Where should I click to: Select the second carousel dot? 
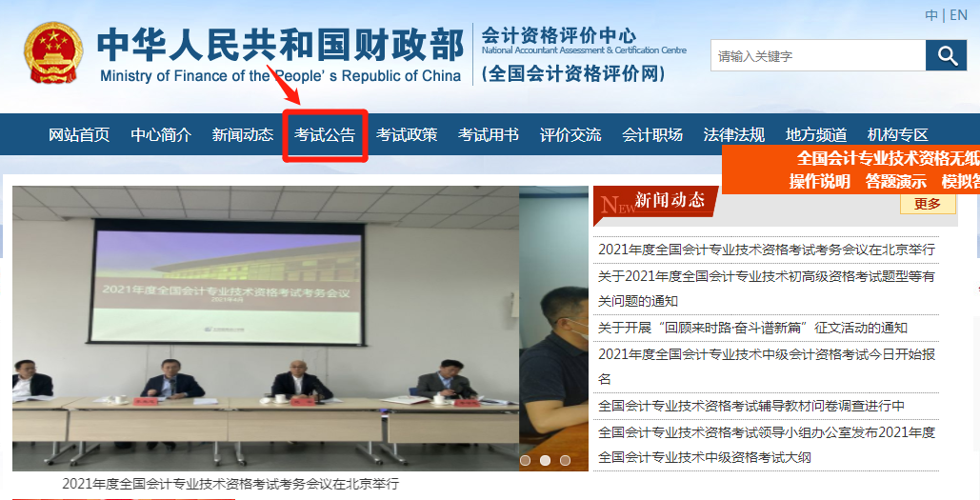pyautogui.click(x=545, y=460)
